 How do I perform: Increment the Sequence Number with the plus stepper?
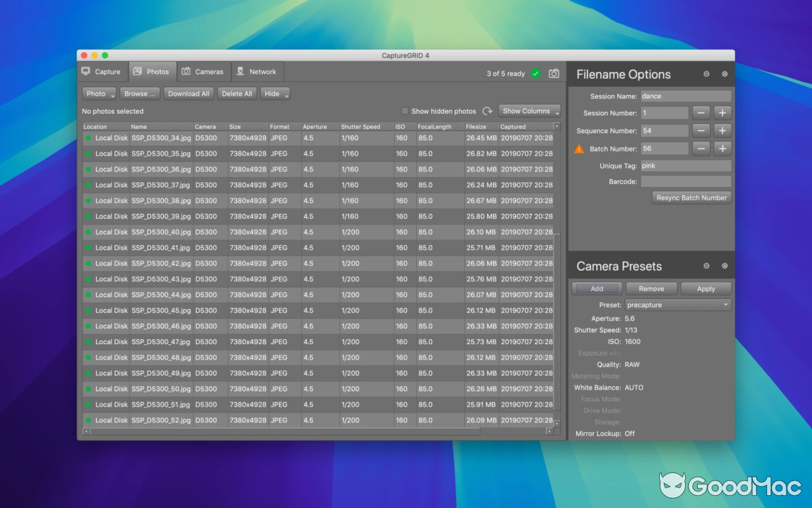coord(724,130)
